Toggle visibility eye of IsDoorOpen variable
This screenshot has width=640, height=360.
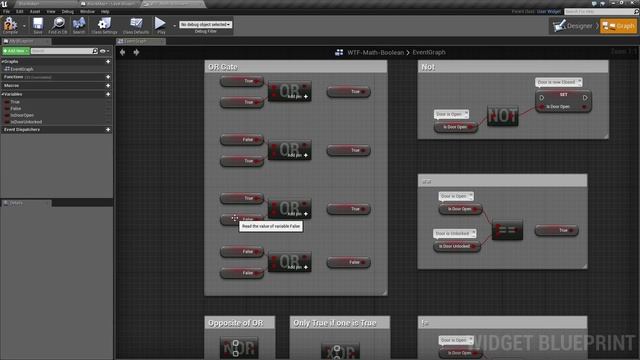pyautogui.click(x=108, y=115)
